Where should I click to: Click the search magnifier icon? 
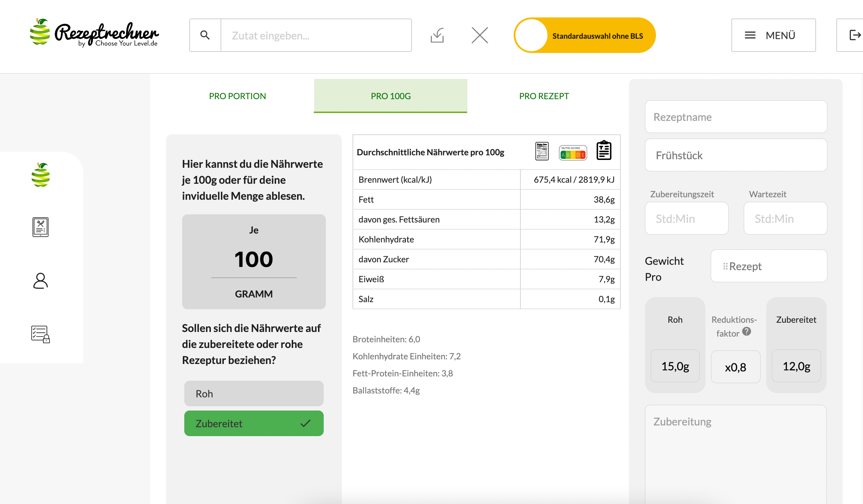[x=205, y=35]
